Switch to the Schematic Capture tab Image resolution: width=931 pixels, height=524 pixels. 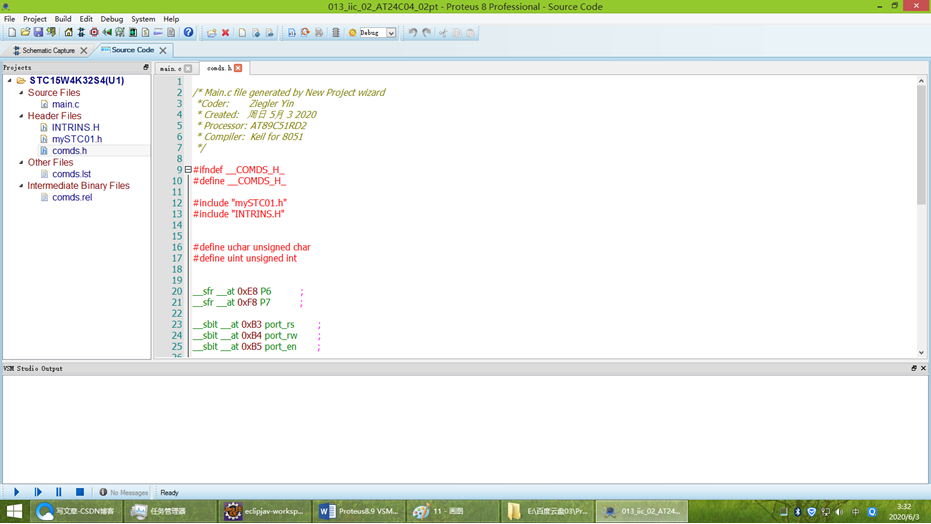(x=49, y=50)
